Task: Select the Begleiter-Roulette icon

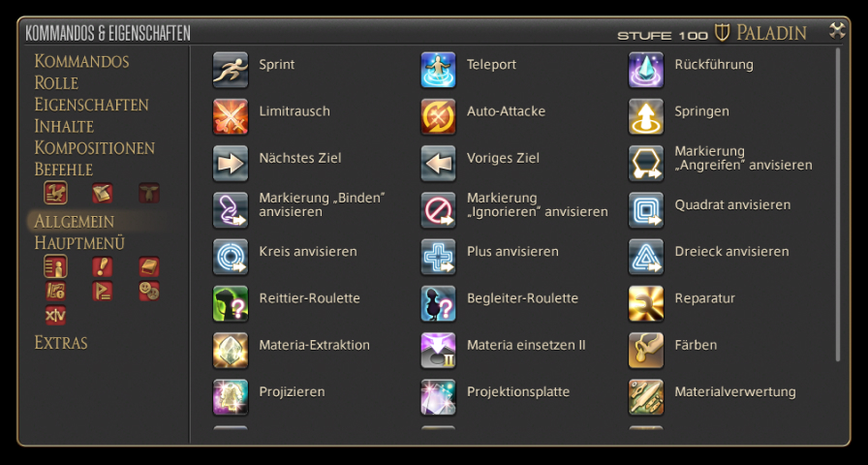Action: pyautogui.click(x=438, y=304)
